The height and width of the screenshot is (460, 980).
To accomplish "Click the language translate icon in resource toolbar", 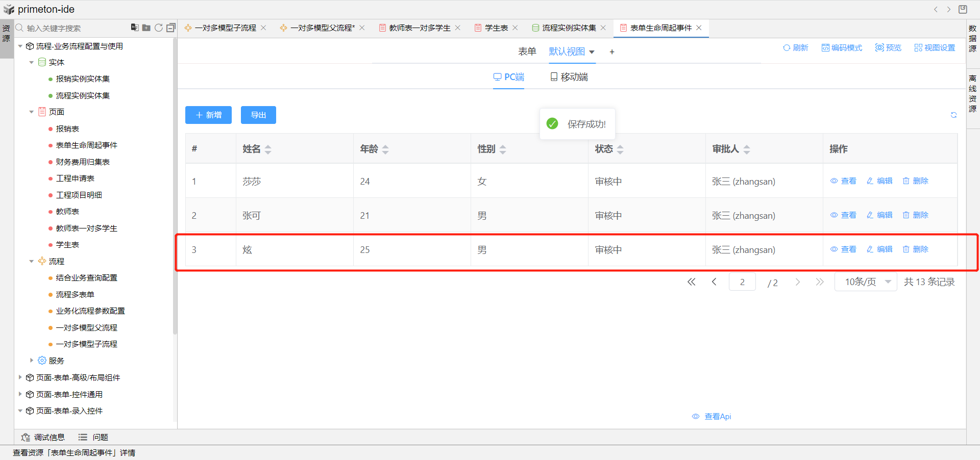I will tap(135, 28).
